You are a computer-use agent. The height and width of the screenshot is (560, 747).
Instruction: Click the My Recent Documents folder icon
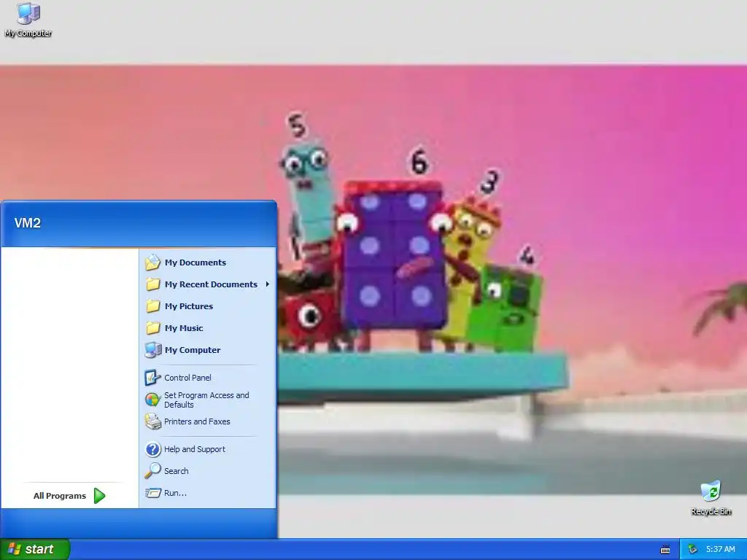pyautogui.click(x=153, y=284)
